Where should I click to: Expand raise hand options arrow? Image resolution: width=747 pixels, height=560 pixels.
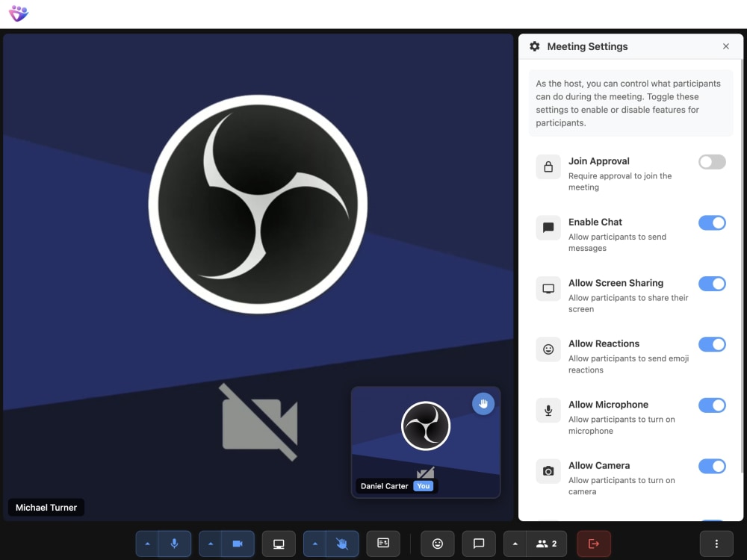[x=315, y=544]
